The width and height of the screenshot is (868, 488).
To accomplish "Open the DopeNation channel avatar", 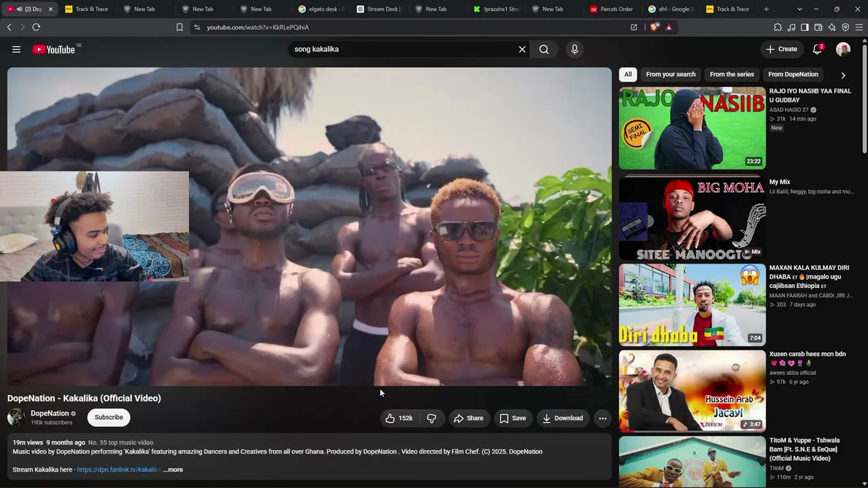I will point(16,418).
